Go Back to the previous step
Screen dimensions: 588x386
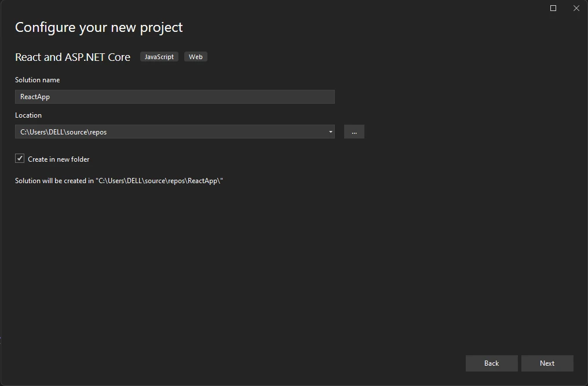[491, 363]
